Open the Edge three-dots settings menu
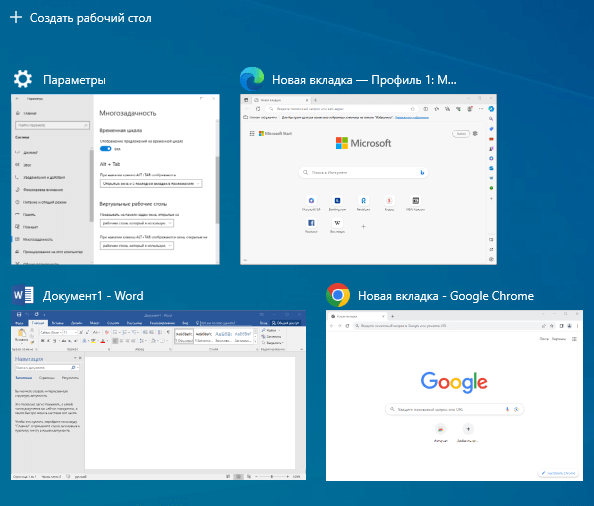This screenshot has width=594, height=506. tap(481, 109)
